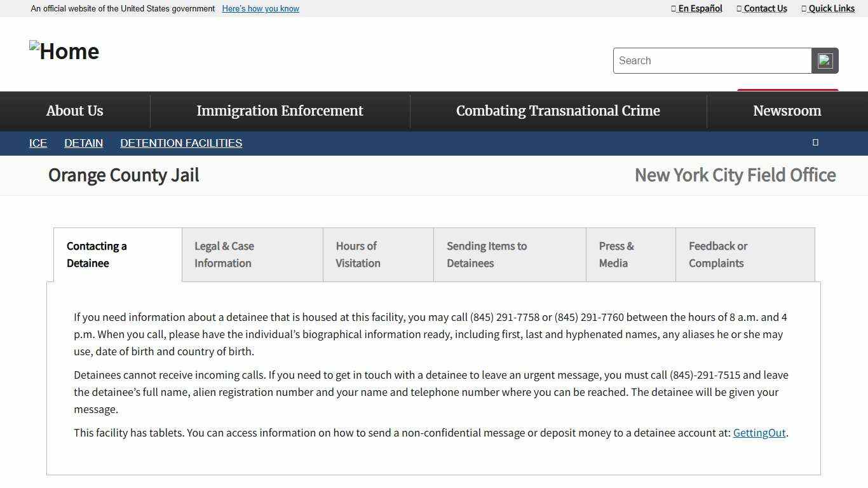Open the Newsroom menu
The image size is (868, 488).
pos(787,111)
